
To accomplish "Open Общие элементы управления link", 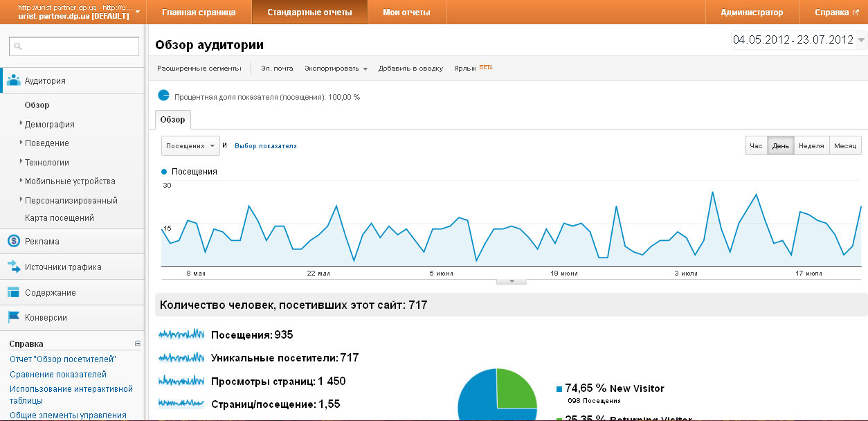I will (68, 415).
